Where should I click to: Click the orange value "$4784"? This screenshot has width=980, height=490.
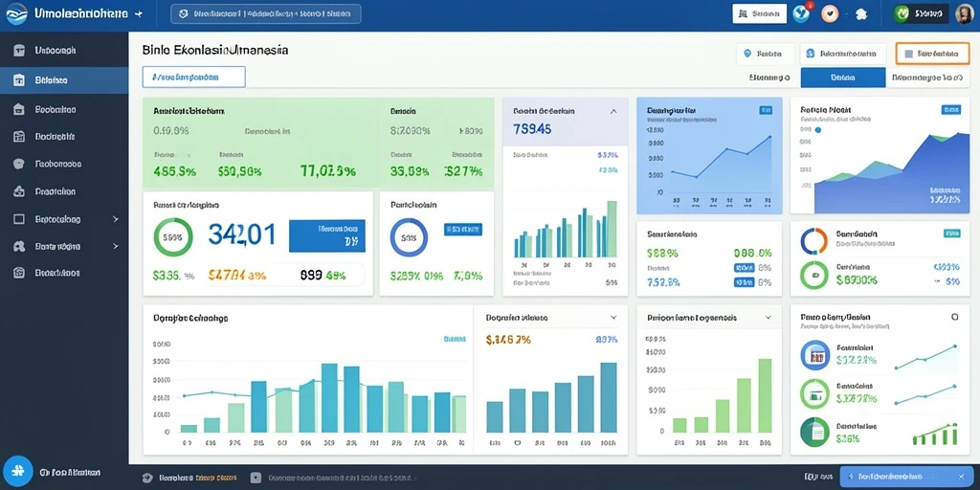click(228, 275)
